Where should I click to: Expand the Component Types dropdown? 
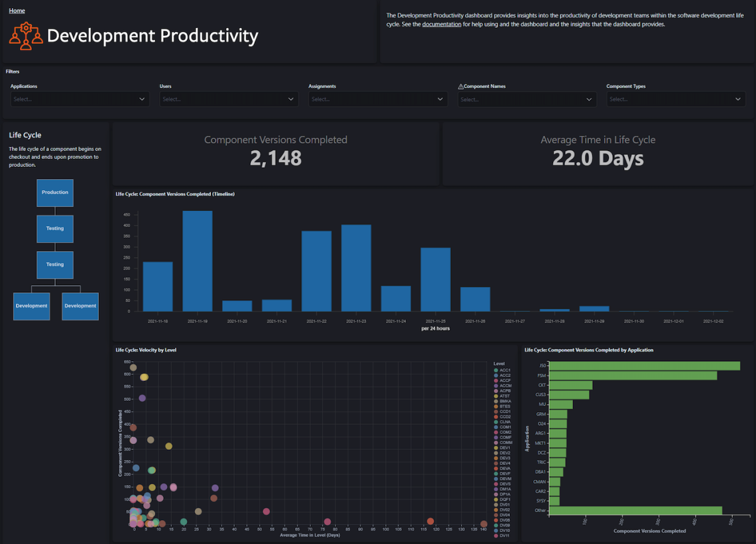[x=676, y=99]
